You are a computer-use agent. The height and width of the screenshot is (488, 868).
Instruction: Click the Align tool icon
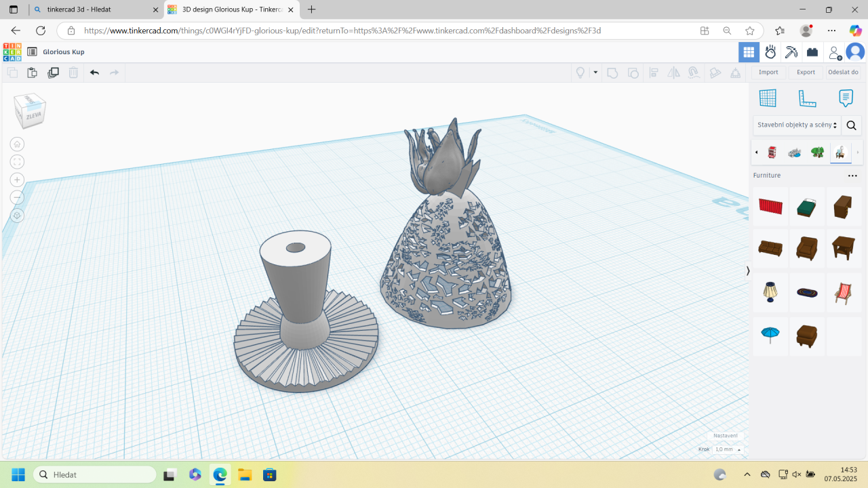coord(654,73)
